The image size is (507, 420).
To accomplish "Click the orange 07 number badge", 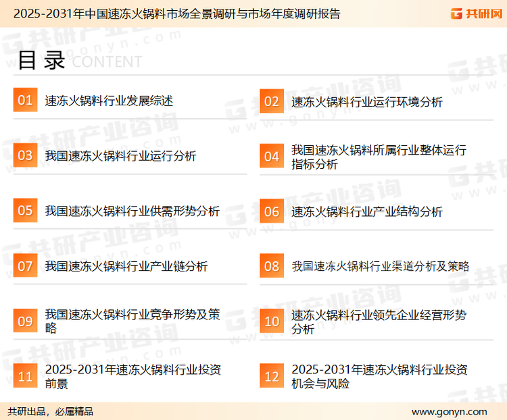I will [x=25, y=265].
